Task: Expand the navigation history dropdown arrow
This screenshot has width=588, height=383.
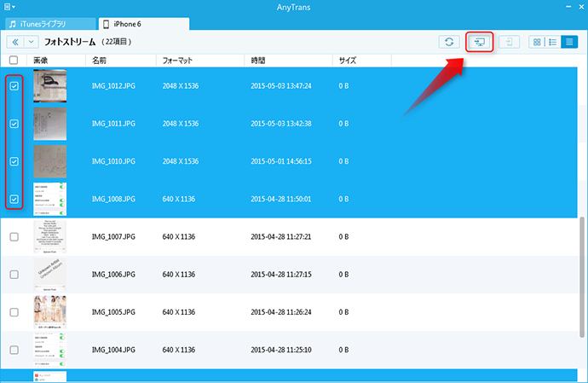Action: click(32, 42)
